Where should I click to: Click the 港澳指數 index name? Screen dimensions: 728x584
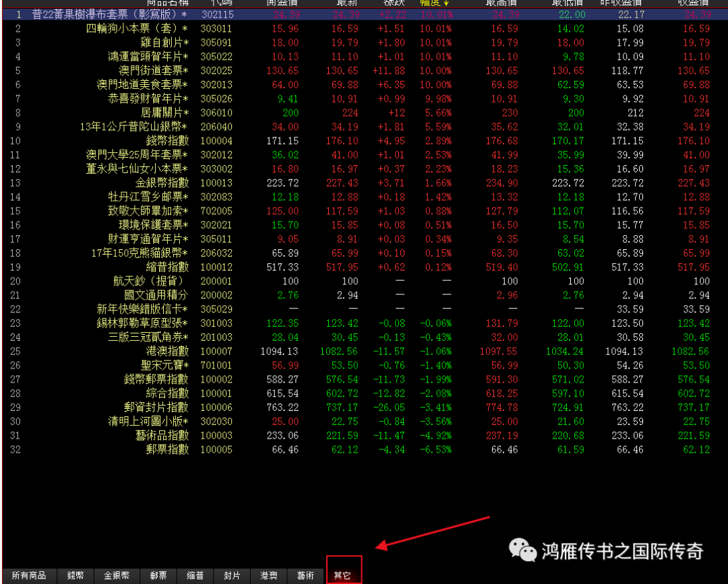click(167, 351)
